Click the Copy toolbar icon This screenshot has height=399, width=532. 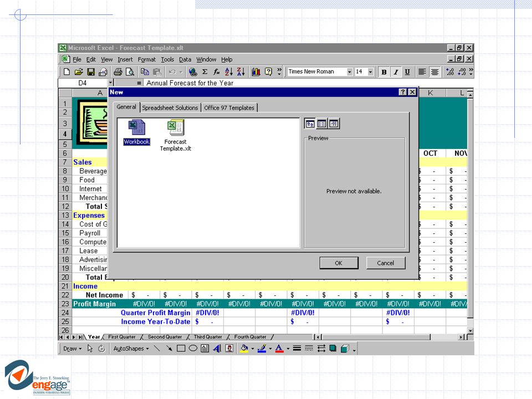[145, 71]
